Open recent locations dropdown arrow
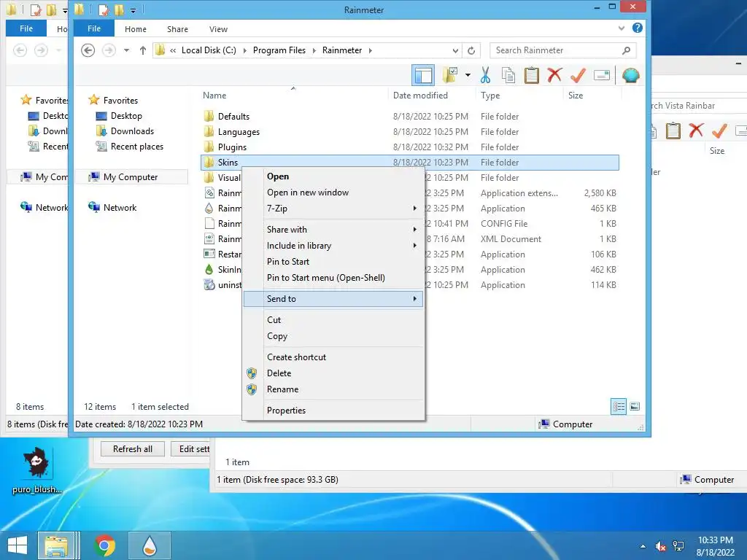 tap(126, 50)
